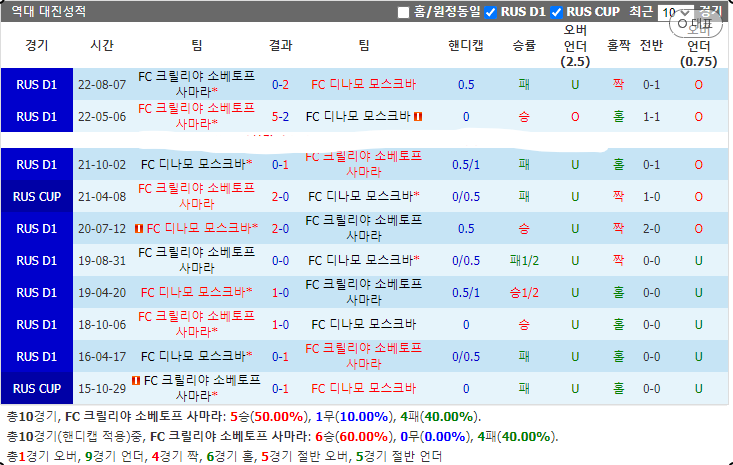Click the 홀짝 column header

click(618, 45)
